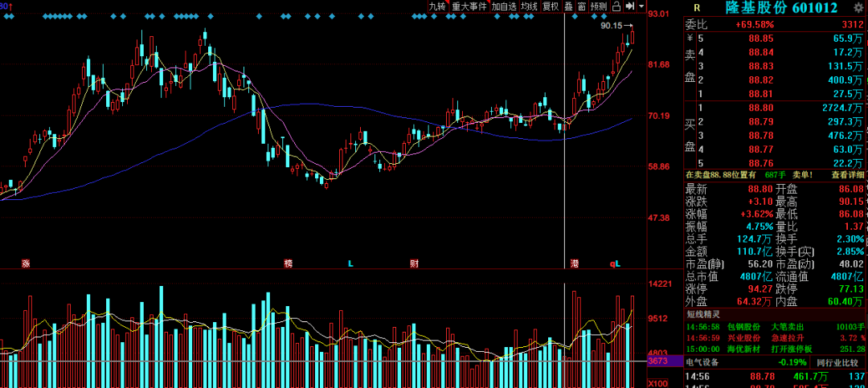Toggle 复权 price adjustment
868x388 pixels.
point(551,6)
